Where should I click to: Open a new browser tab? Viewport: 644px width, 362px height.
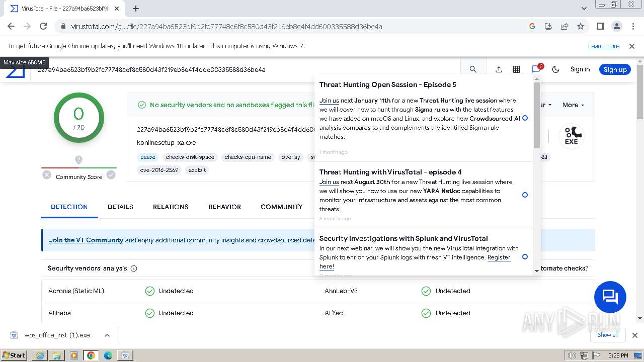(135, 9)
